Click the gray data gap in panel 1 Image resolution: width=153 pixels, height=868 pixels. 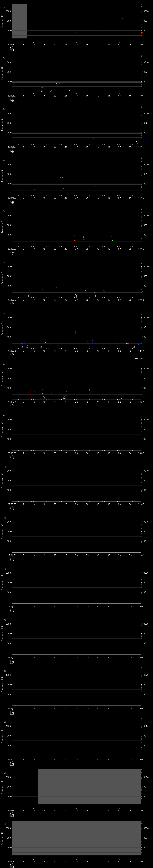click(20, 21)
